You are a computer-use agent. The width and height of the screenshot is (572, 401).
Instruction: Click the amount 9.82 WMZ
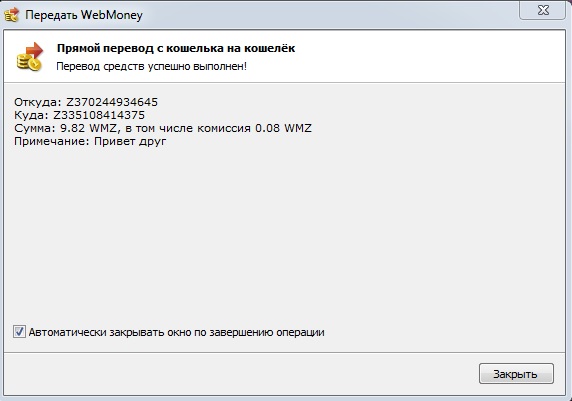pos(89,128)
